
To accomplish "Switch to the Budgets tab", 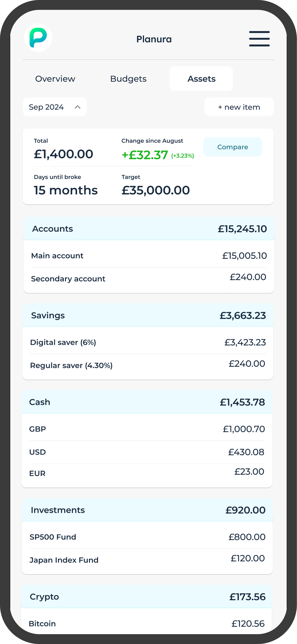I will click(x=128, y=79).
